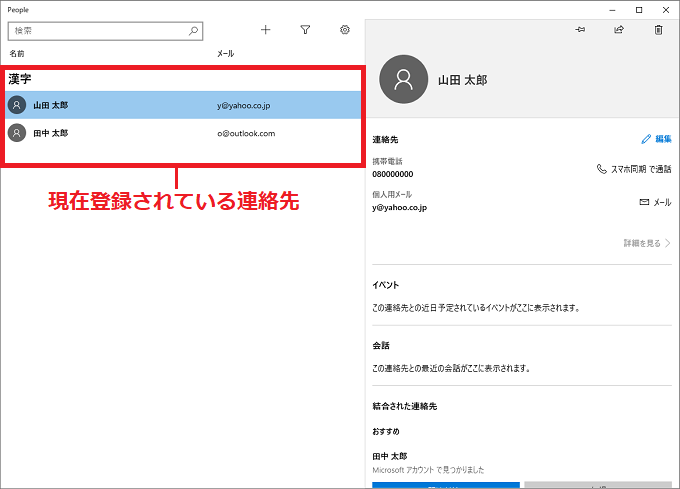Call via スマホ同期 で通話
Image resolution: width=680 pixels, height=489 pixels.
(634, 169)
